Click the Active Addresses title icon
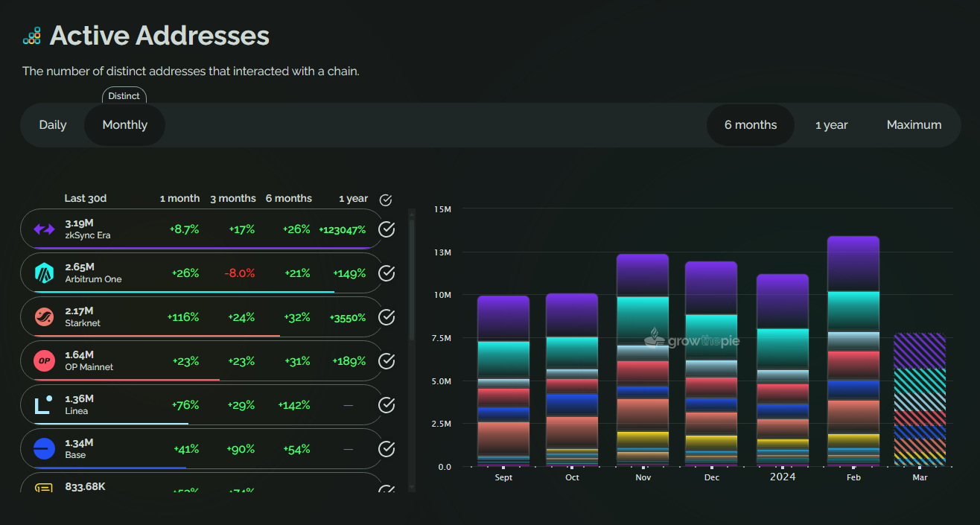This screenshot has height=525, width=980. [x=32, y=36]
